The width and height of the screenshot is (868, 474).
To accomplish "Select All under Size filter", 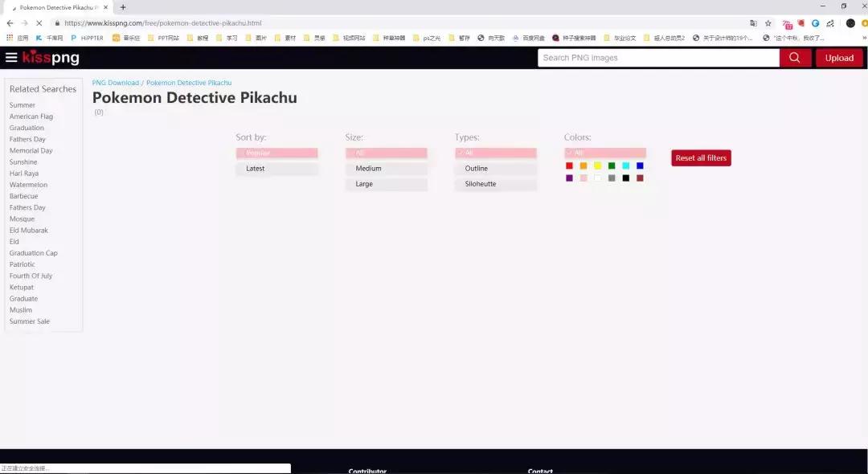I will 387,153.
